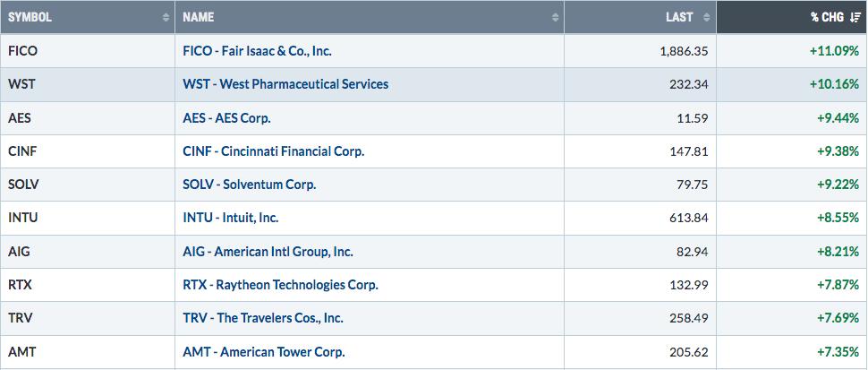Viewport: 868px width, 370px height.
Task: Select the FICO symbol cell
Action: coord(88,51)
